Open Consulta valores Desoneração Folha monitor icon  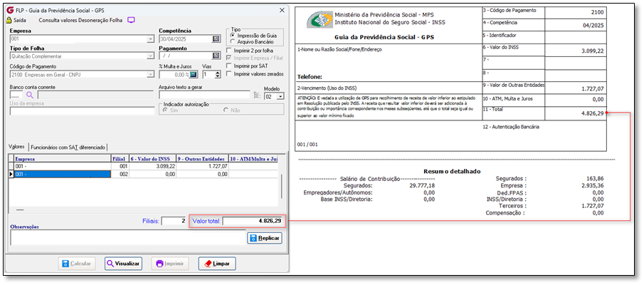(x=131, y=20)
